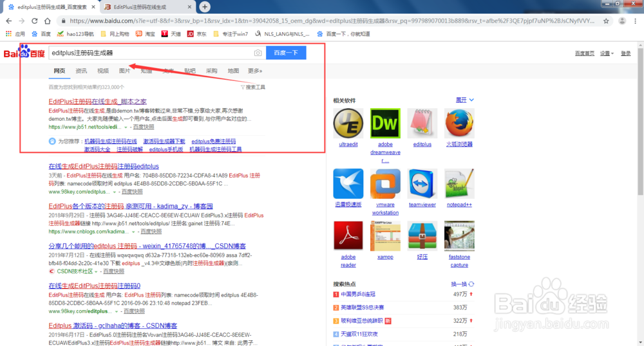Select the 视频 search tab
Screen dimensions: 644x346
[103, 71]
